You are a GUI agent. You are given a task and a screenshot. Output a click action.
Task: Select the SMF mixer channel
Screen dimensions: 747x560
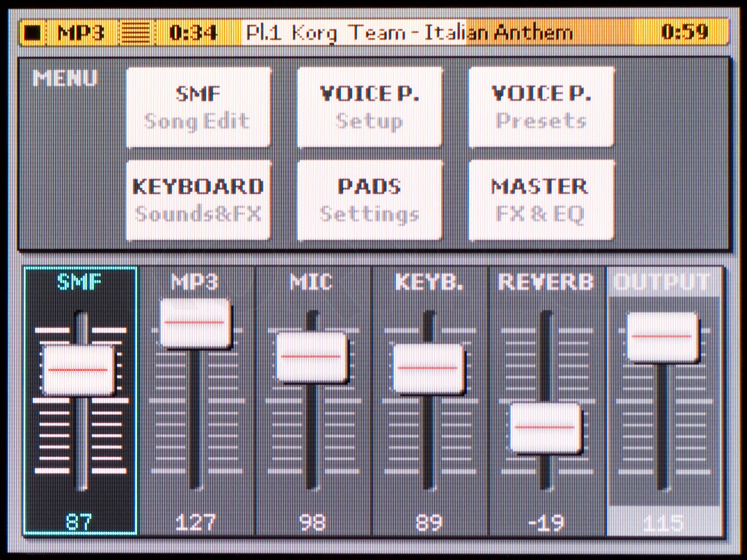tap(79, 282)
